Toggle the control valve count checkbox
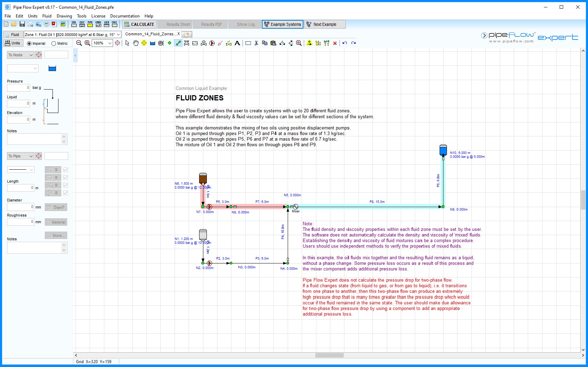 65,185
